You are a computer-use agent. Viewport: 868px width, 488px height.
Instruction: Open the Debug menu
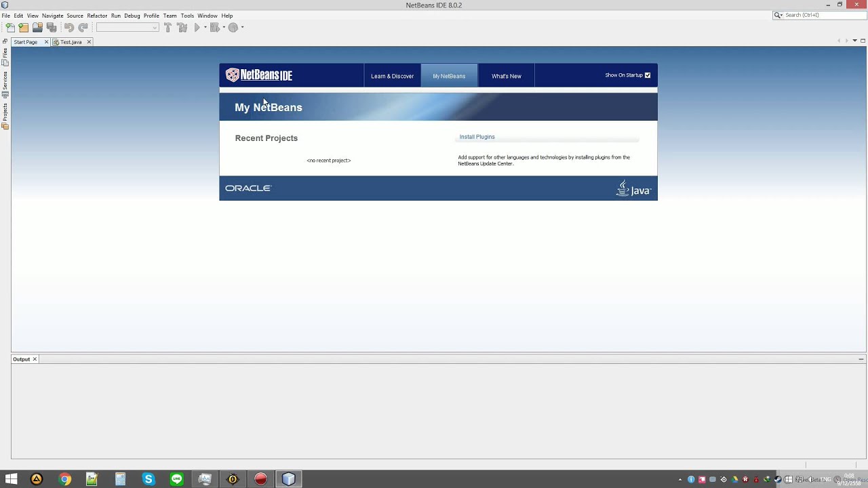point(132,16)
